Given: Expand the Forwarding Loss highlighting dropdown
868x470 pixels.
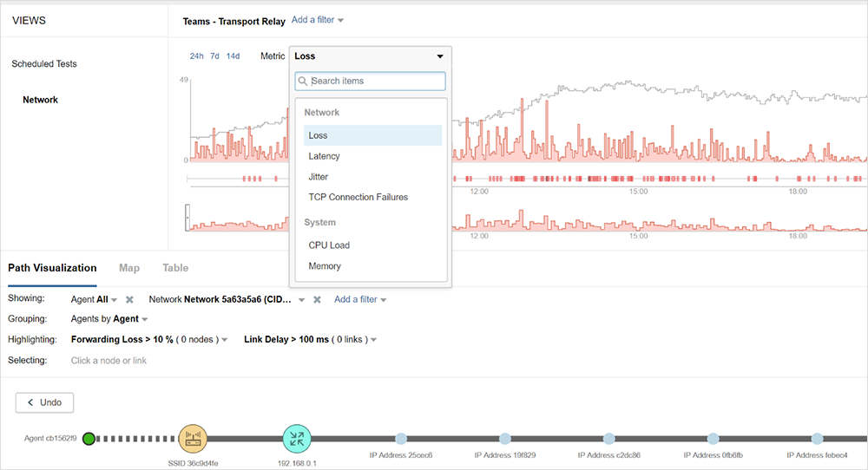Looking at the screenshot, I should tap(225, 340).
